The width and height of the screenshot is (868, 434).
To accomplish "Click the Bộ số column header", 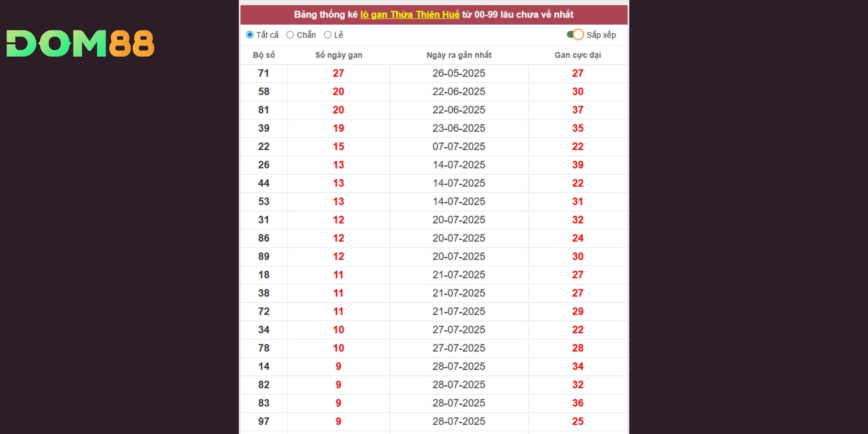I will (264, 55).
